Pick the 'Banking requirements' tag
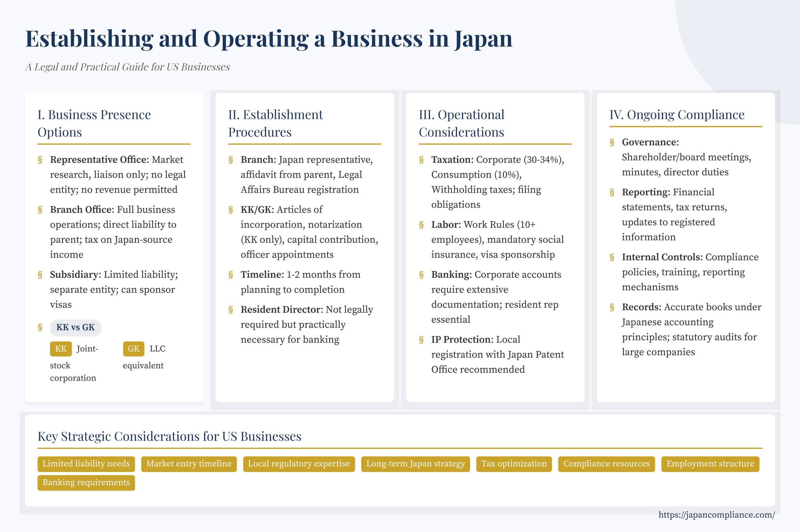800x532 pixels. tap(86, 483)
